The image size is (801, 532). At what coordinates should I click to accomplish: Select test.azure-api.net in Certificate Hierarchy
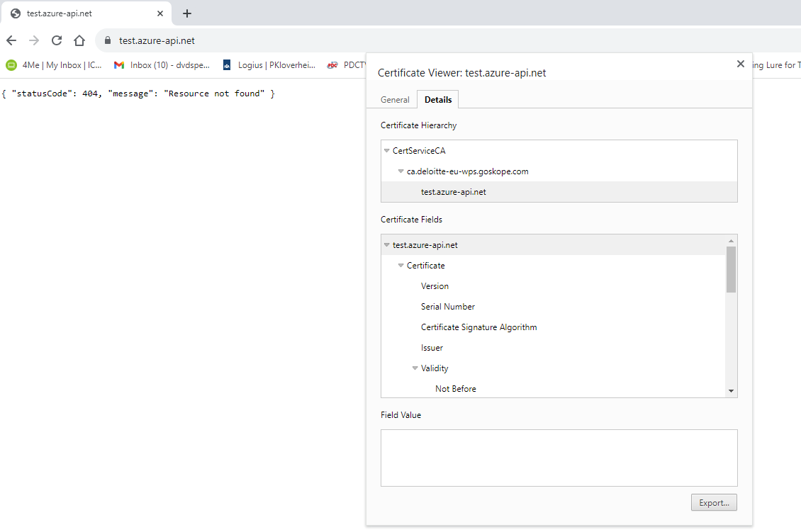coord(559,192)
